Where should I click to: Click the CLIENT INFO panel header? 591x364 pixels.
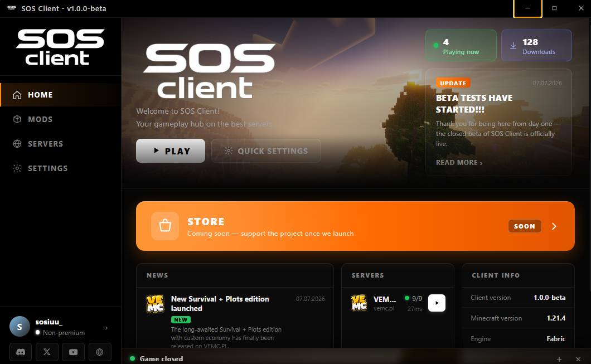pyautogui.click(x=496, y=275)
